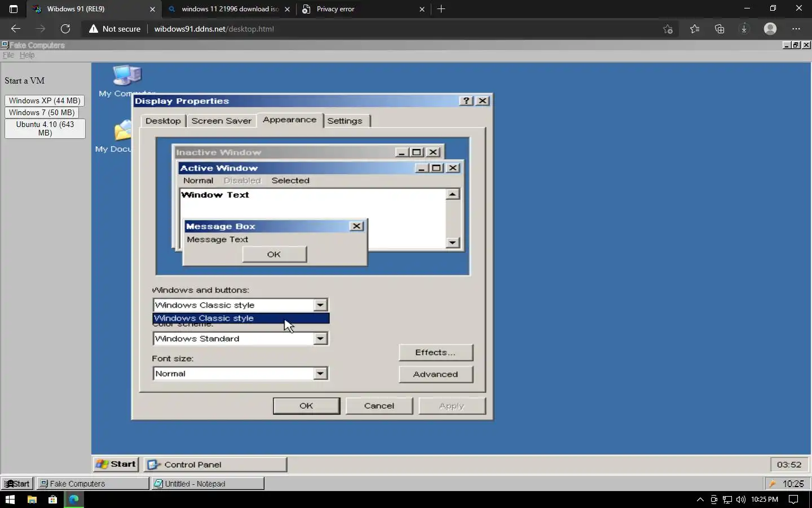Open the Font size dropdown arrow

pos(320,374)
